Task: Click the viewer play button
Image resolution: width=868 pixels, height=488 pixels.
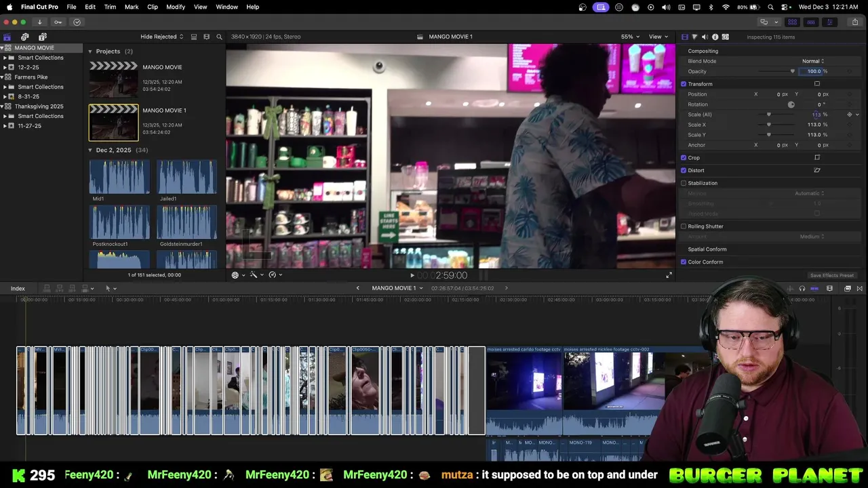Action: (412, 275)
